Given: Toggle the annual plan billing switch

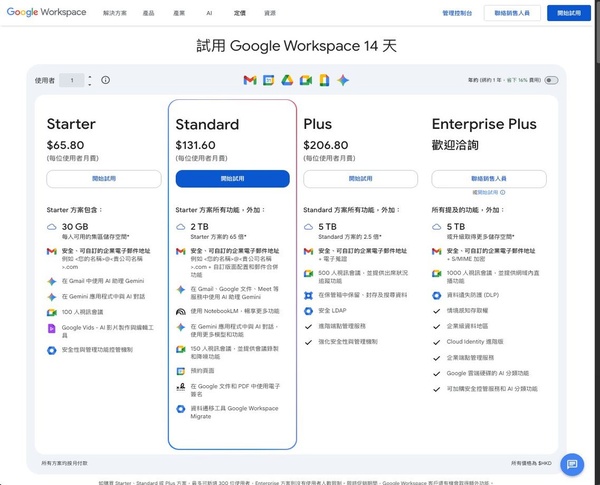Looking at the screenshot, I should click(x=551, y=80).
